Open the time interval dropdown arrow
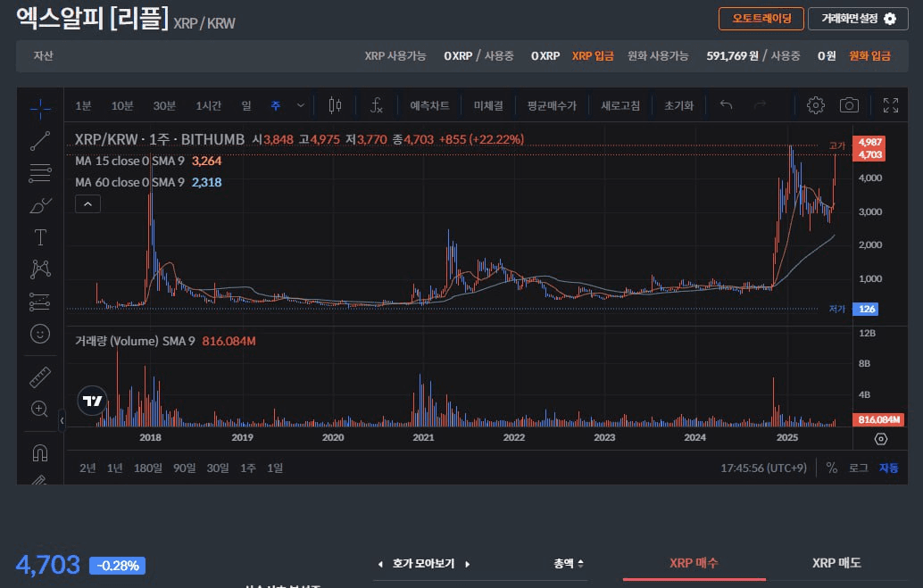923x588 pixels. [301, 105]
